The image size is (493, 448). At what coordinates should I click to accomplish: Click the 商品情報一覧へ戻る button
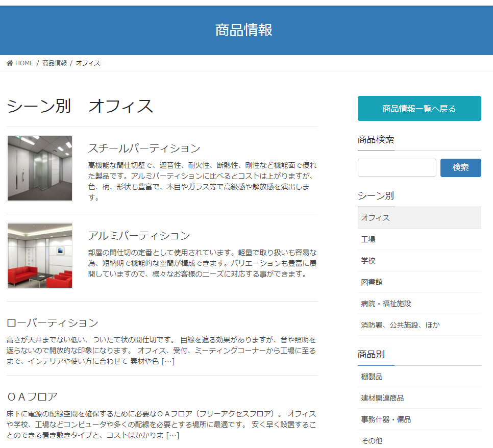419,109
